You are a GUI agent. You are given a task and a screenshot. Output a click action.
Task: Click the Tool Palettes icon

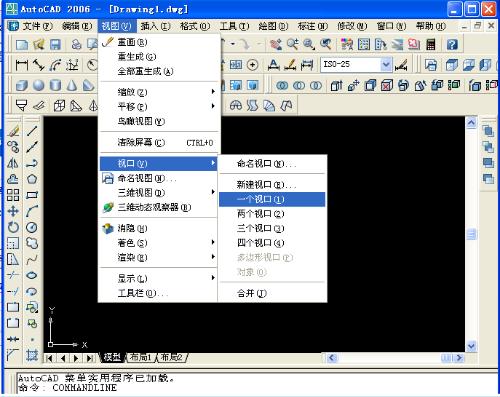[381, 44]
